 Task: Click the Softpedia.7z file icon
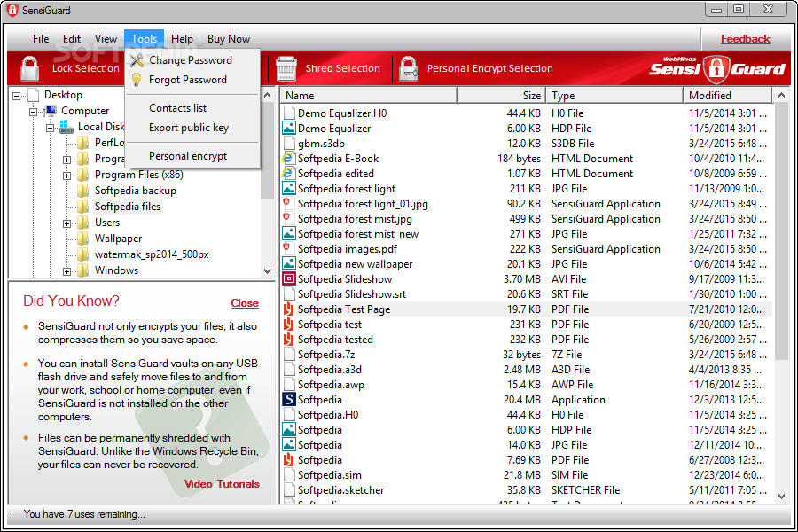[289, 355]
